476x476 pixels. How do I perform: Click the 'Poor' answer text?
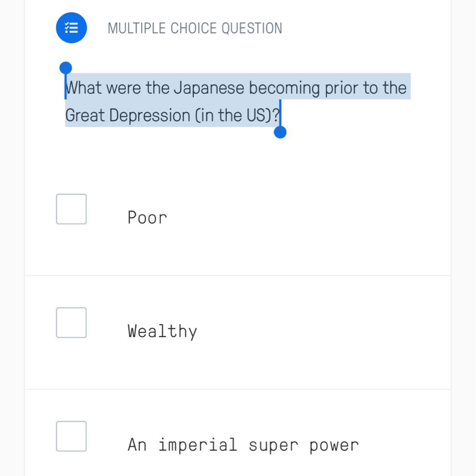[x=147, y=217]
